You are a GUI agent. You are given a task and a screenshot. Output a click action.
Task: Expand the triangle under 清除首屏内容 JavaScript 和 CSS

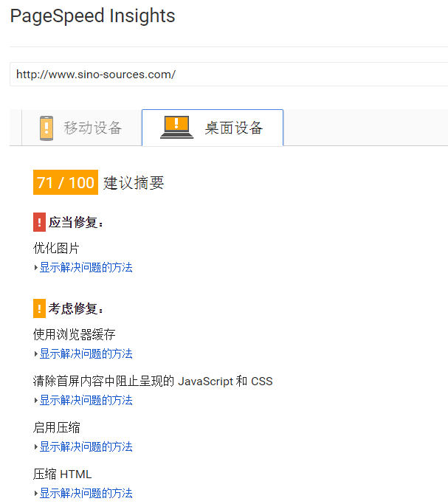(x=36, y=401)
